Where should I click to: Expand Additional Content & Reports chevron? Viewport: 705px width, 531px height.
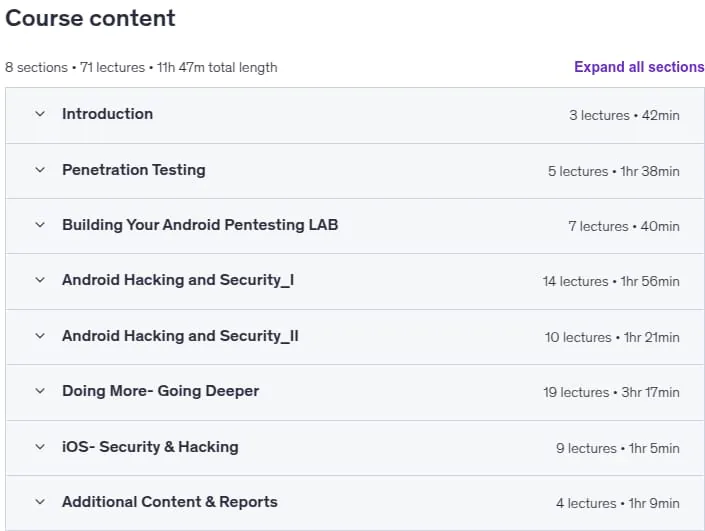[40, 502]
